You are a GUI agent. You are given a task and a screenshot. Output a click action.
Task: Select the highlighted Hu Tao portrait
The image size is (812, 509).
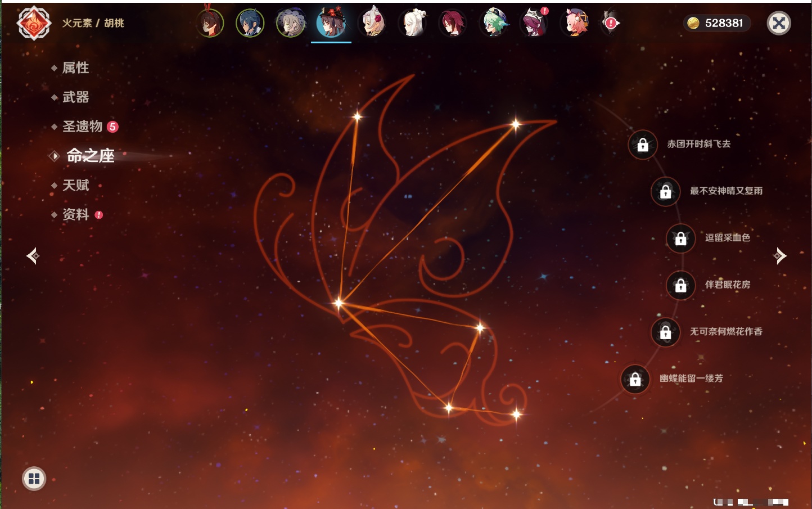(x=331, y=22)
